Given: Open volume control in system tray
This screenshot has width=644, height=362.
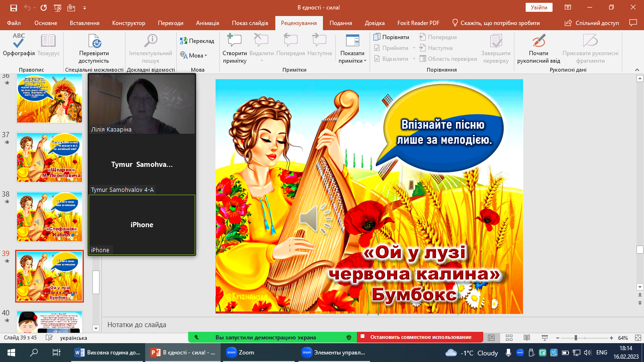Looking at the screenshot, I should click(588, 353).
